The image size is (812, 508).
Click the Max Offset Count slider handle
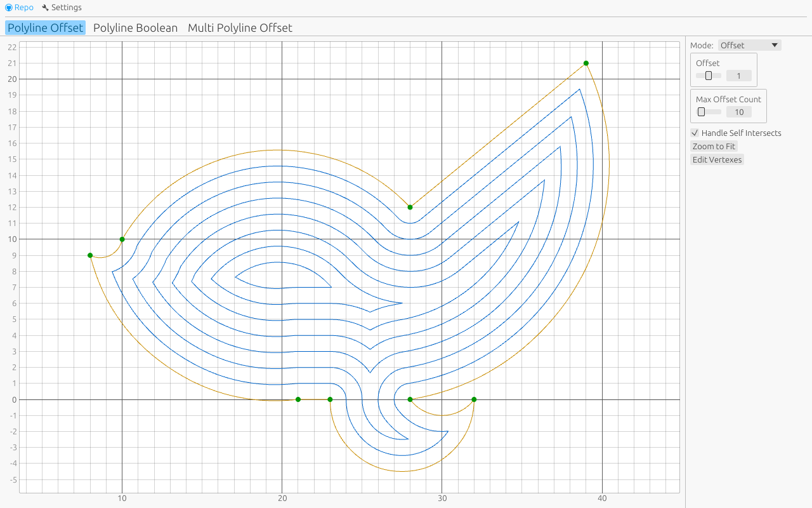701,112
